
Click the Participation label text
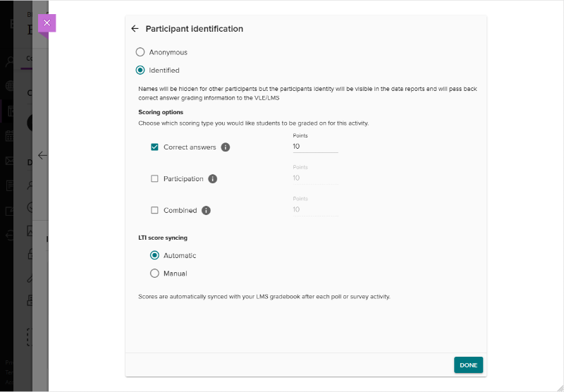coord(183,179)
